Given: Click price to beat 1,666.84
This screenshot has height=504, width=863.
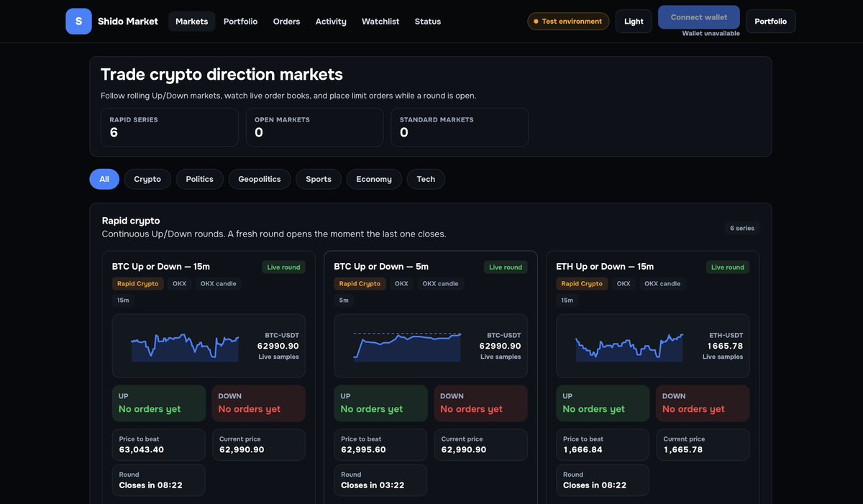Looking at the screenshot, I should point(603,445).
